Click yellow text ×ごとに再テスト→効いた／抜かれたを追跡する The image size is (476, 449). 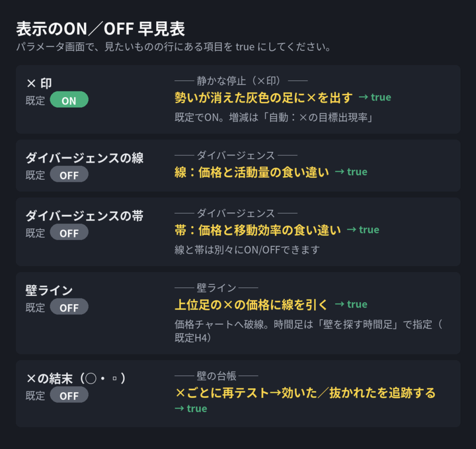[305, 393]
